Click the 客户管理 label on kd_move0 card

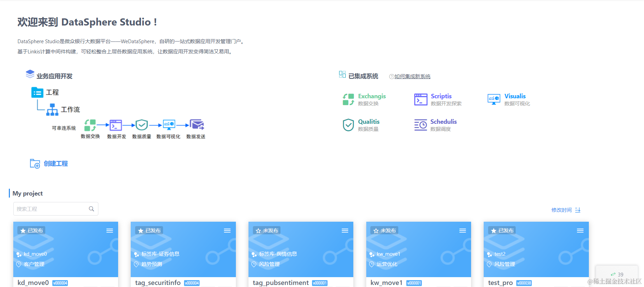(x=34, y=264)
